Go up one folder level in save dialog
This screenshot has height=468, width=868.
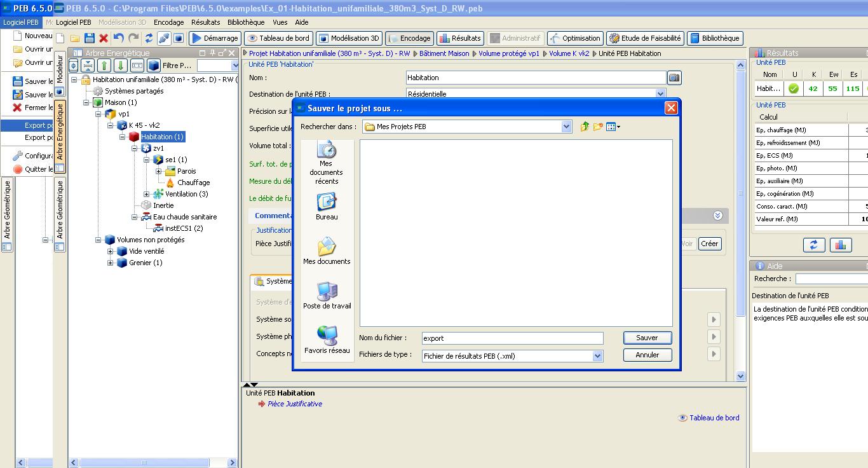[x=585, y=127]
